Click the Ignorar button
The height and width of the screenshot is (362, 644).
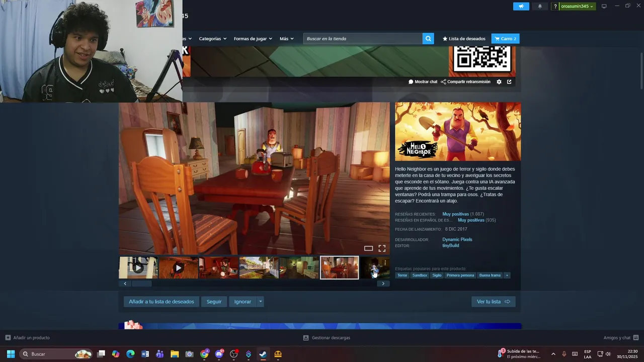point(243,302)
